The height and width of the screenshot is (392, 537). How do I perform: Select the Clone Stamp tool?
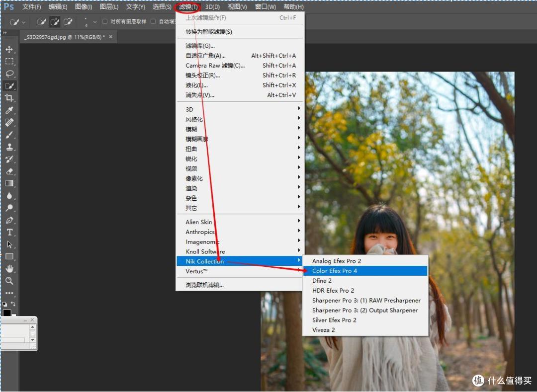(x=9, y=147)
